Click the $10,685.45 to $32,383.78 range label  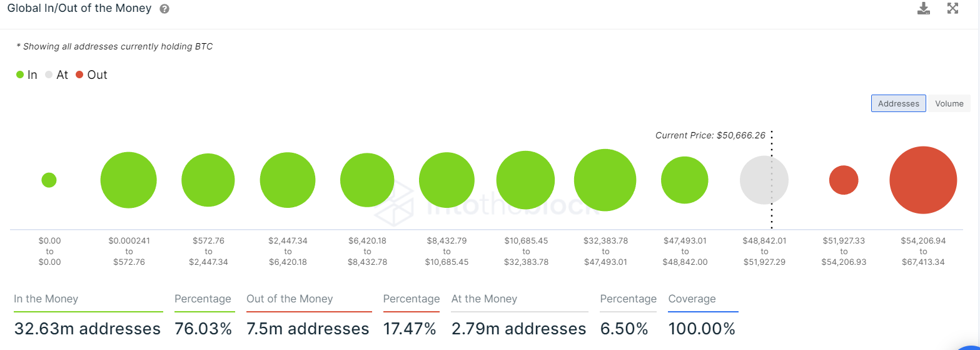(x=526, y=251)
